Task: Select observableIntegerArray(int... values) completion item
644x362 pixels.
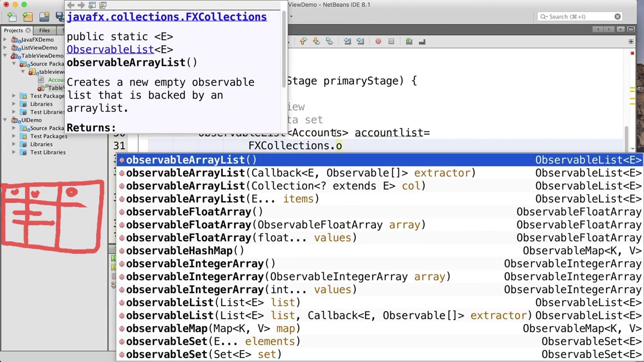Action: (x=379, y=290)
